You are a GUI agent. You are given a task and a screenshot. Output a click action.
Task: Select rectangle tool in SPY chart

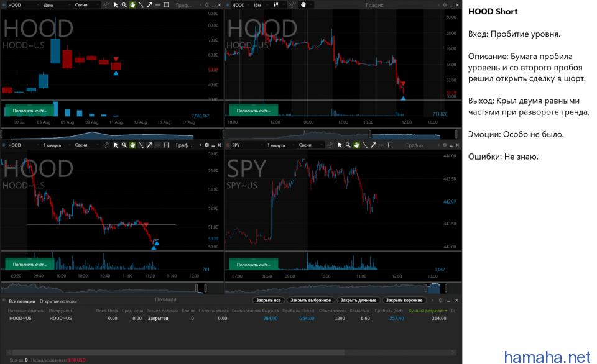(x=390, y=145)
